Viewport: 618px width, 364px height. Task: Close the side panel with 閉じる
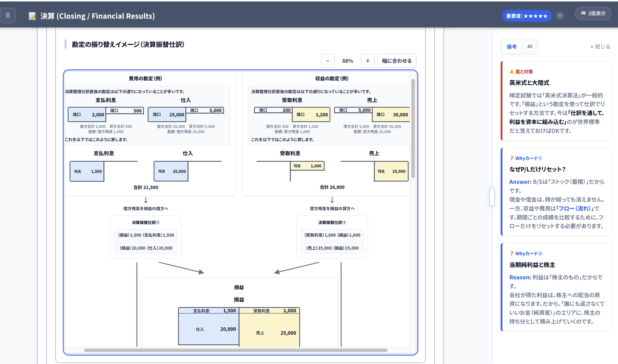tap(600, 47)
